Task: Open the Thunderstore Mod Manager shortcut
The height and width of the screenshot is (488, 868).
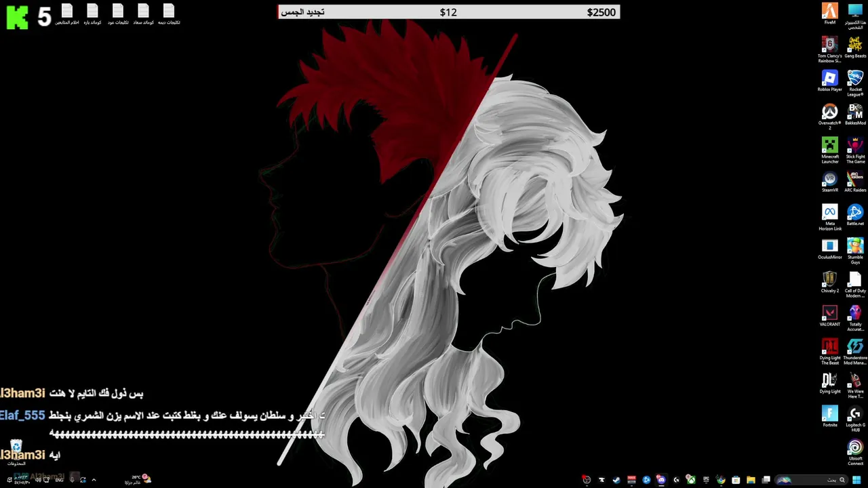Action: coord(855,352)
